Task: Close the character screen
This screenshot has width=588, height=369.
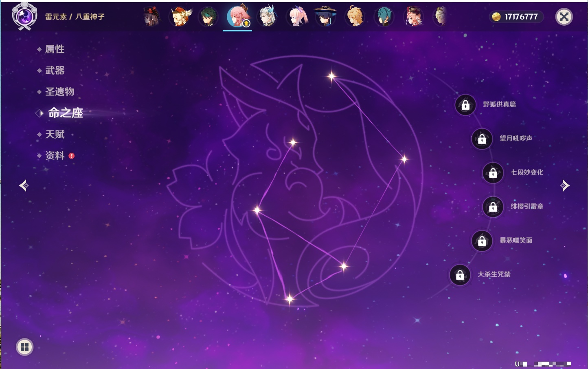Action: tap(564, 17)
